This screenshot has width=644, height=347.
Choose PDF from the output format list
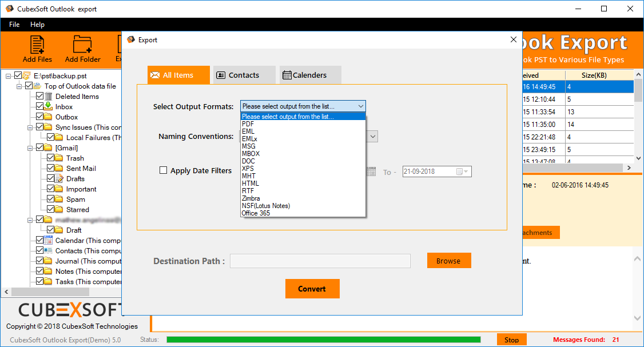[248, 124]
